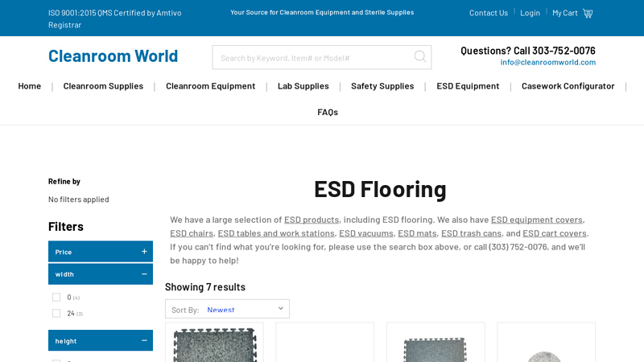Open the FAQs menu item
This screenshot has width=644, height=362.
328,112
